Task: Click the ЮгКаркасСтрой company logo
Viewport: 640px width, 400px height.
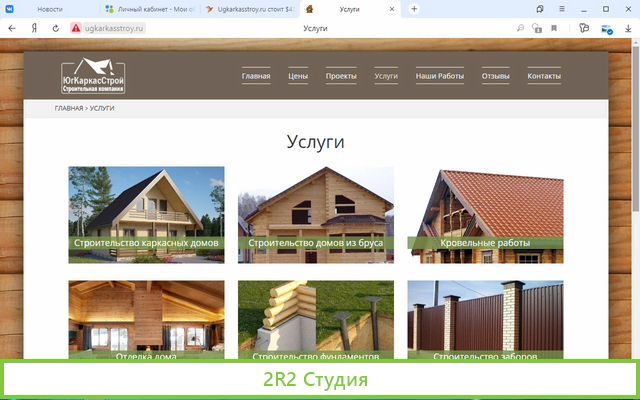Action: [x=92, y=76]
